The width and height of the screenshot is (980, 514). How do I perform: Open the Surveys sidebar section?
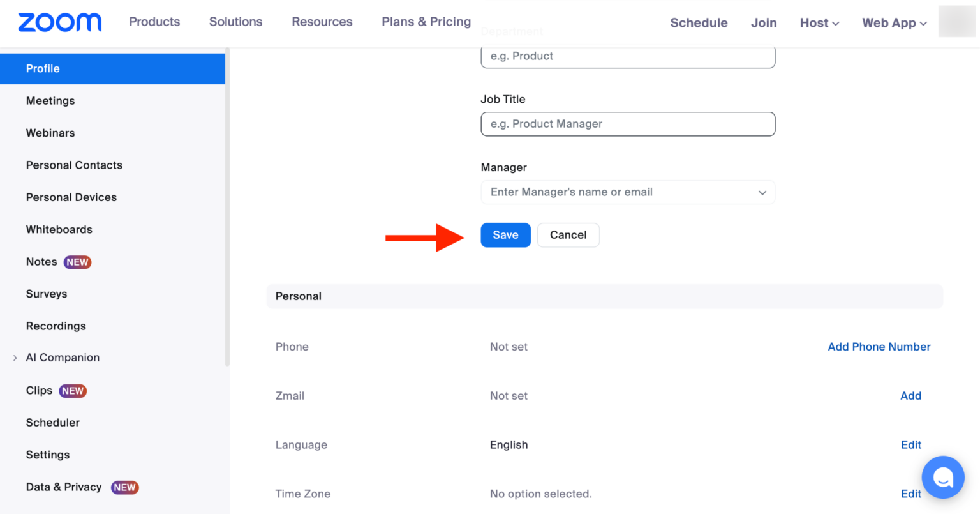(46, 294)
